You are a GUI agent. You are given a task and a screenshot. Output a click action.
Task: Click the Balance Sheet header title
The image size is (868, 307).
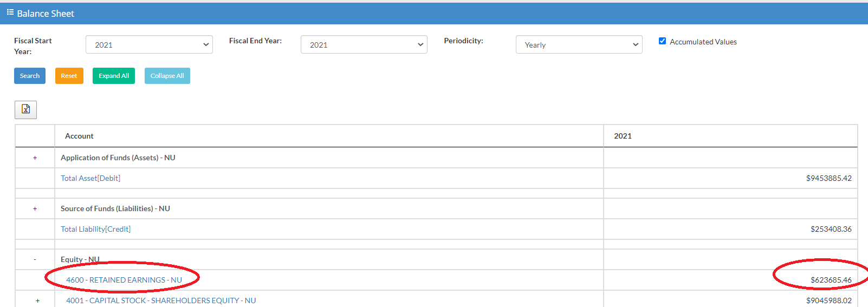click(46, 14)
